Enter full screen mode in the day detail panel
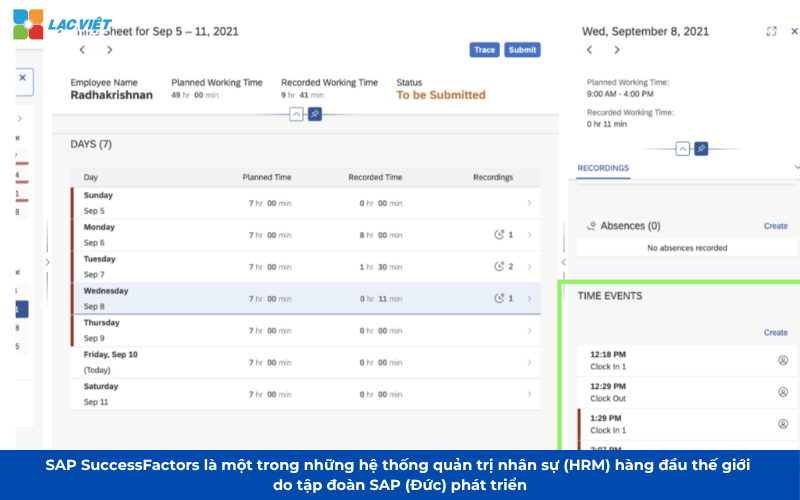 tap(771, 31)
